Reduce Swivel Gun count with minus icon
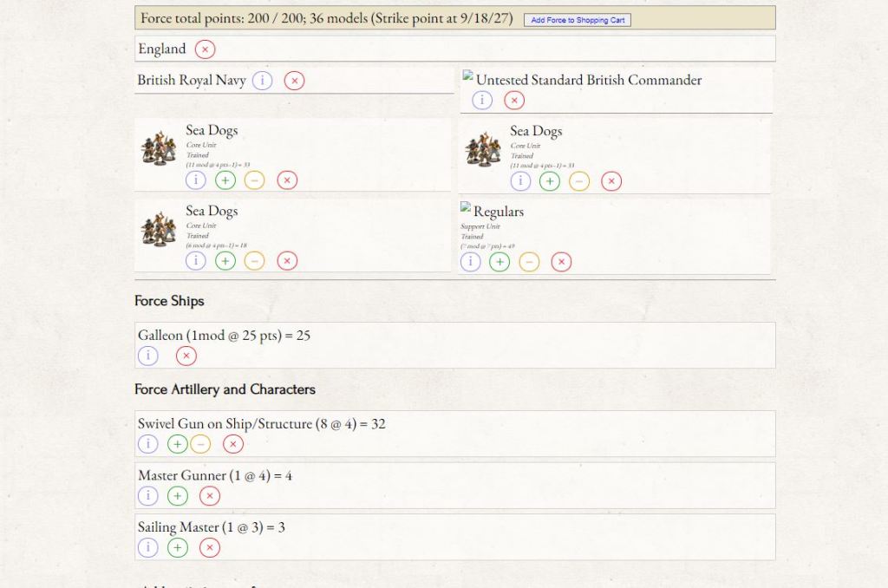 tap(200, 444)
